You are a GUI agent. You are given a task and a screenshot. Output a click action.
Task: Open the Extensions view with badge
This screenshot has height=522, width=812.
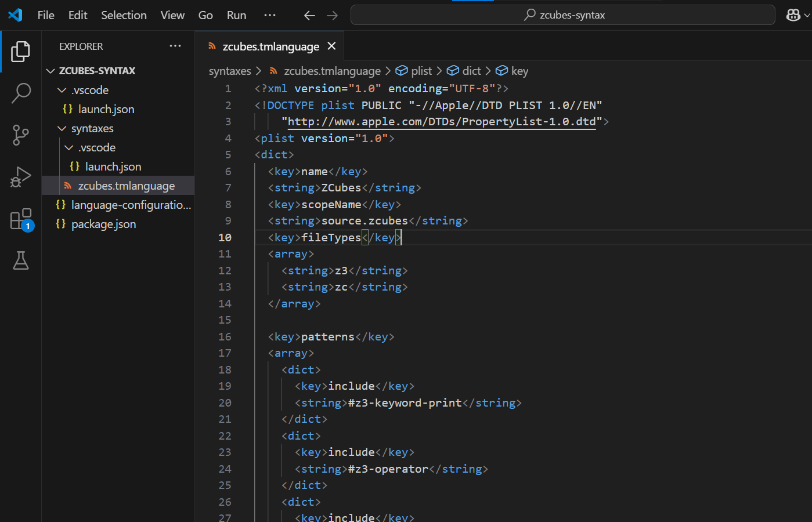point(21,220)
